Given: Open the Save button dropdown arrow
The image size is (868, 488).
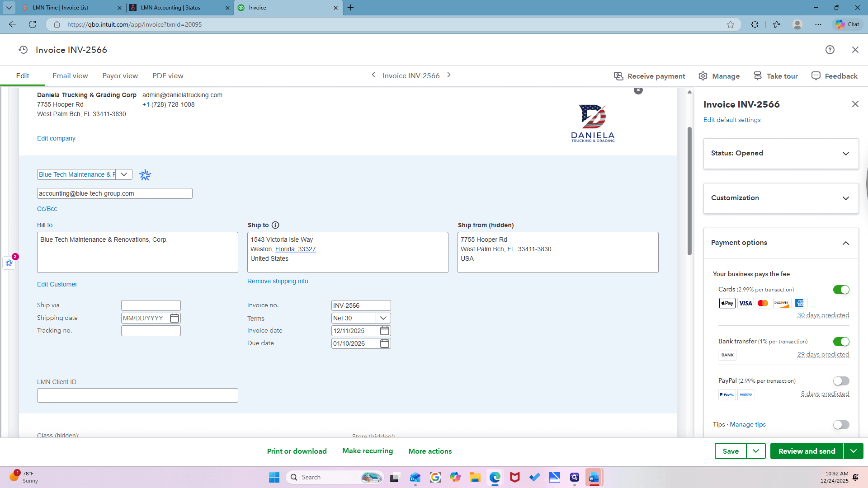Looking at the screenshot, I should click(x=756, y=451).
